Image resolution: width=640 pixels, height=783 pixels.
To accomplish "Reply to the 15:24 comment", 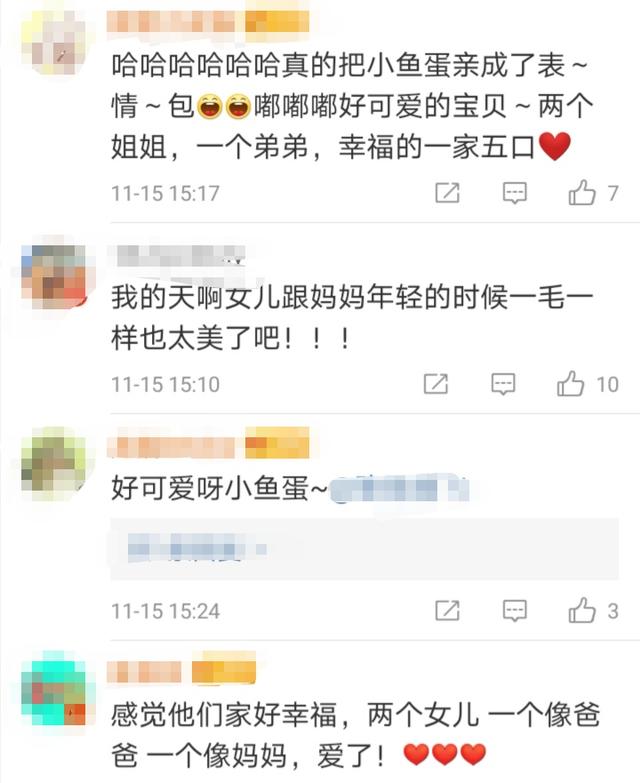I will point(514,610).
